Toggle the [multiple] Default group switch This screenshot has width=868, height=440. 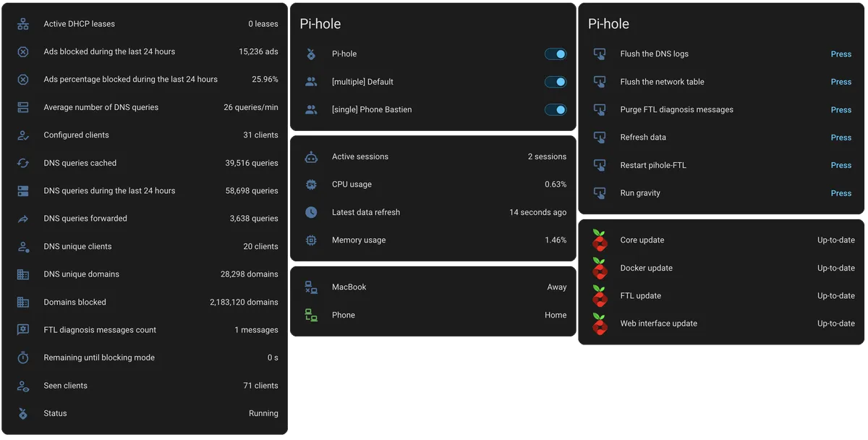[x=556, y=82]
